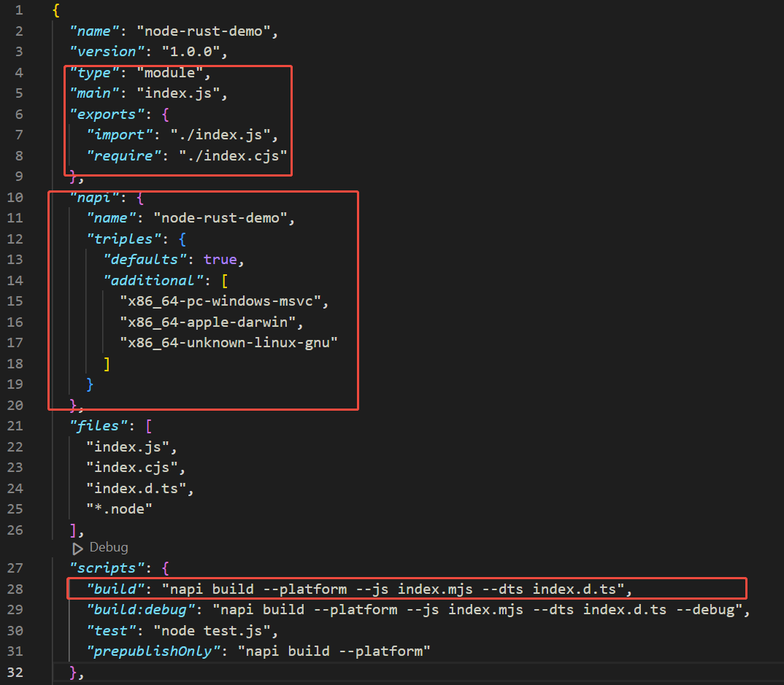
Task: Select "index.d.ts" entry in the files array
Action: click(136, 488)
